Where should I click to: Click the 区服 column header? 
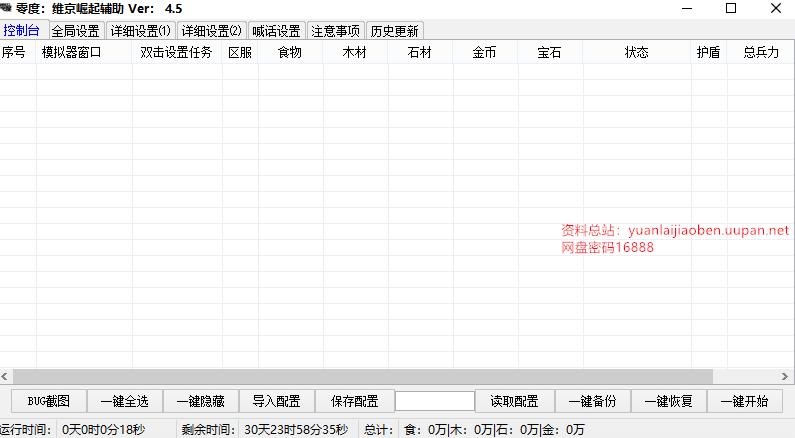[240, 52]
